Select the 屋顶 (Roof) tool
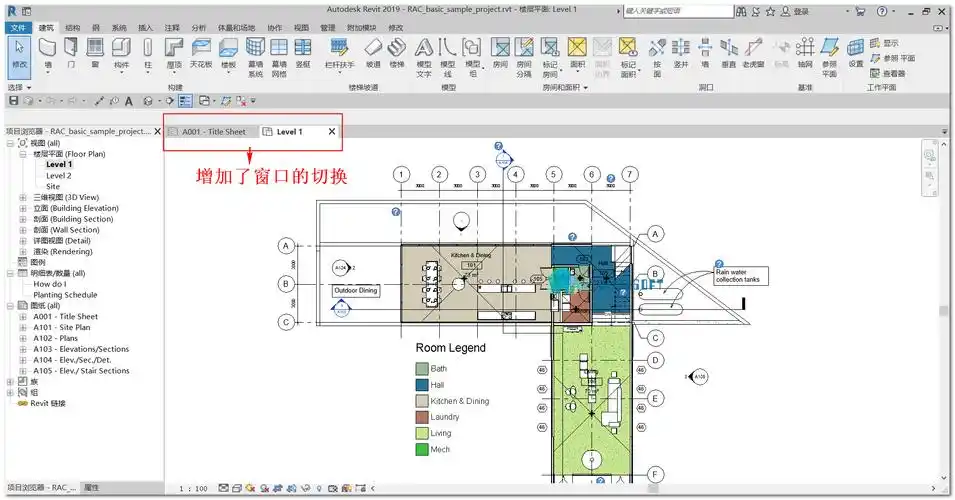This screenshot has width=955, height=500. (174, 55)
